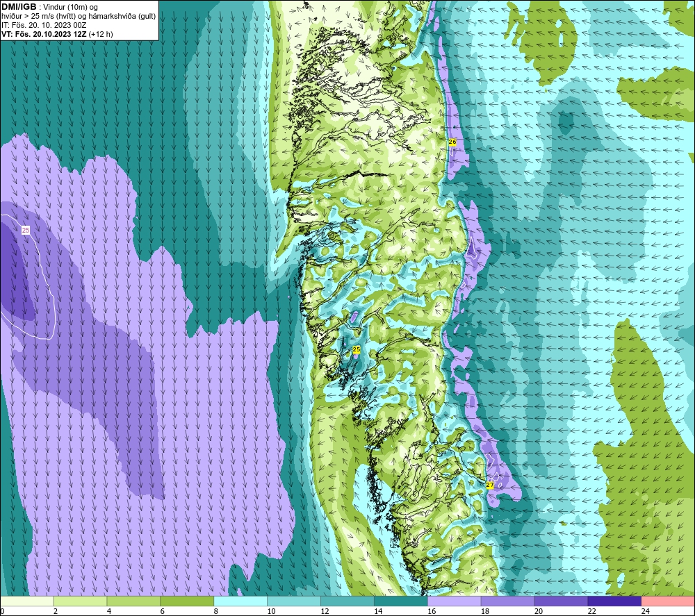Viewport: 695px width, 616px height.
Task: Select the pale yellow 0–2 legend swatch
Action: click(x=26, y=601)
